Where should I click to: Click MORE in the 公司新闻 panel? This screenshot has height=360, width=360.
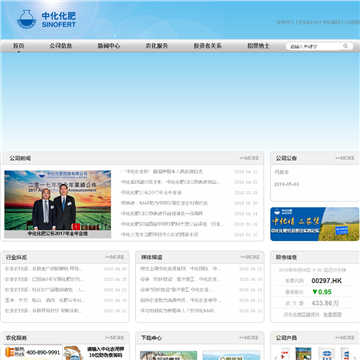[x=249, y=158]
